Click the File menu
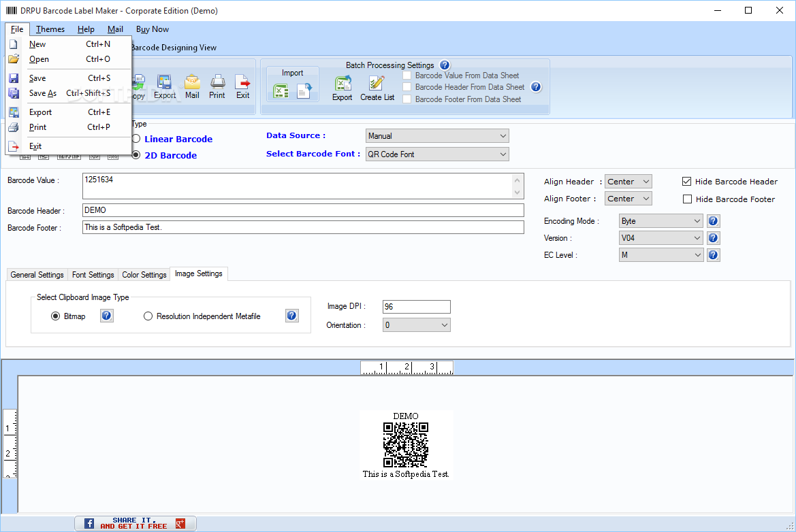 coord(17,29)
